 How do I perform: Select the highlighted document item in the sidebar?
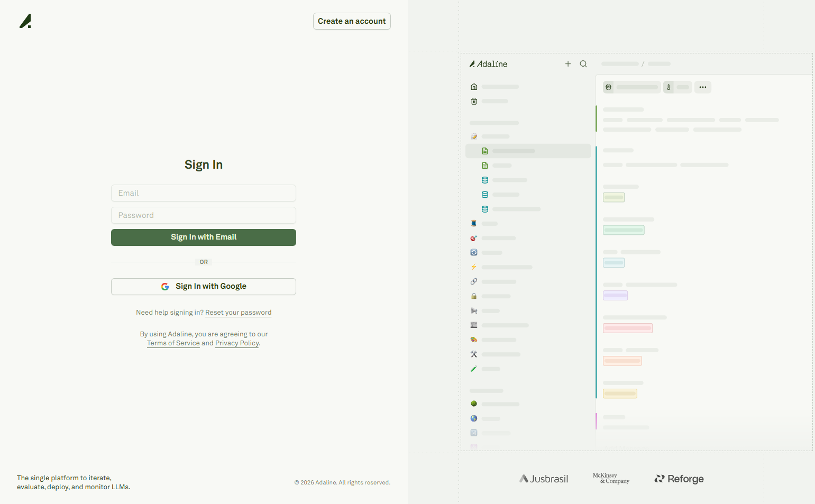[528, 151]
